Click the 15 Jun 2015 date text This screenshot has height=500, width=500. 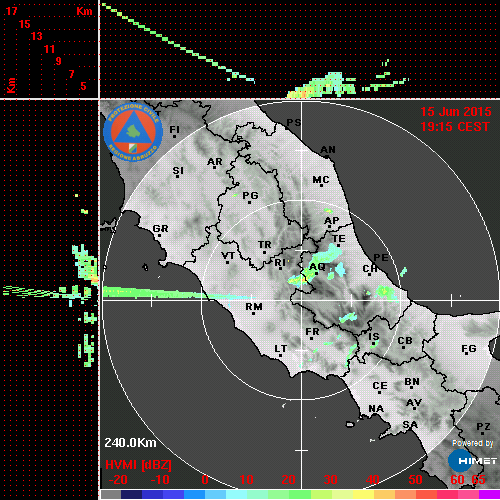click(456, 112)
